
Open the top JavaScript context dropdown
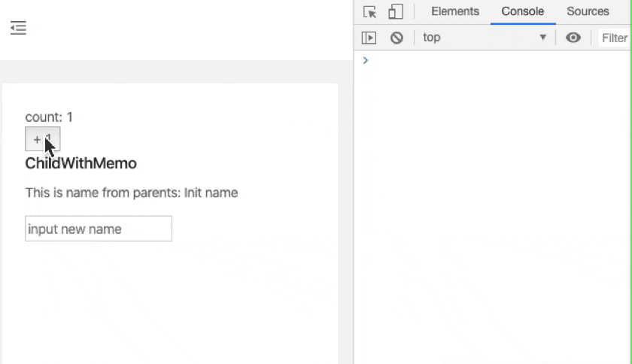485,38
